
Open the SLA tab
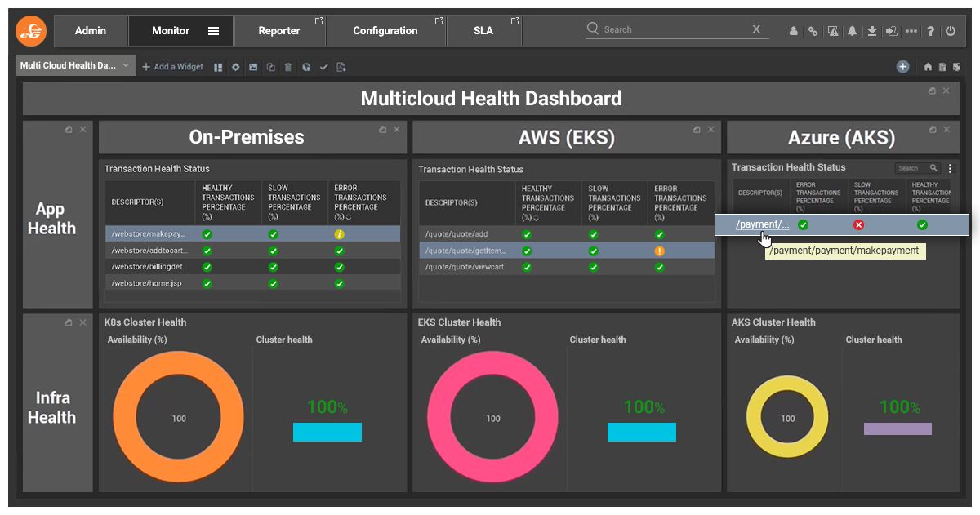[483, 31]
